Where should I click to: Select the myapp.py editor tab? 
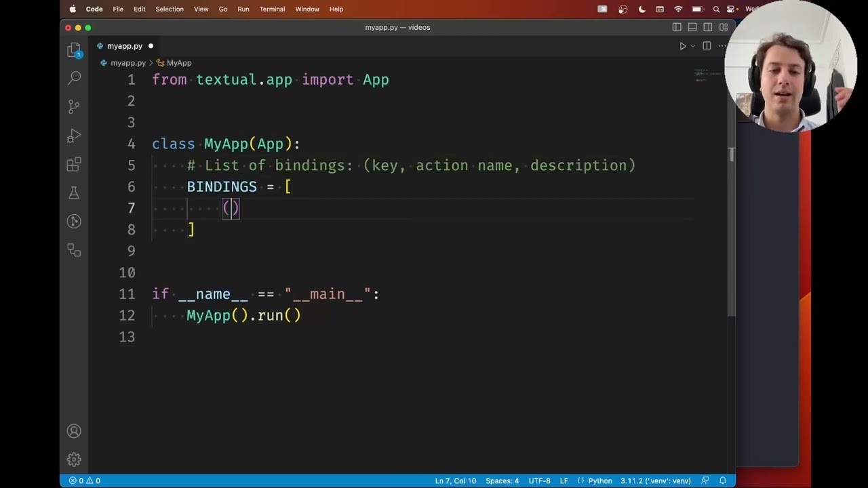coord(125,46)
